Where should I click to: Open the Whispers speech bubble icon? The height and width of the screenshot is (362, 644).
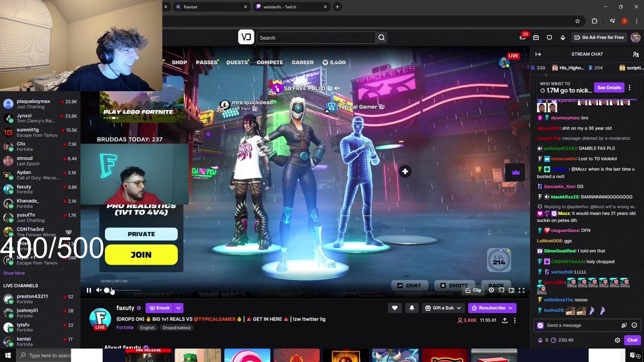(549, 38)
